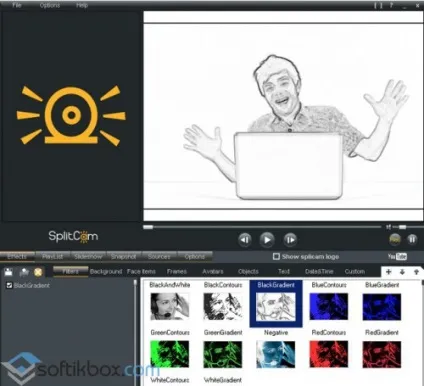Click the yellow record button

395,239
